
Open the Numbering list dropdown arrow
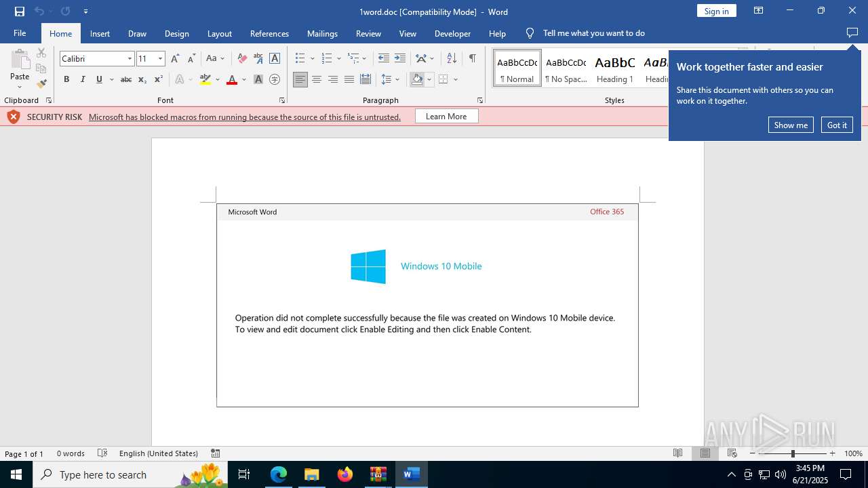click(338, 58)
